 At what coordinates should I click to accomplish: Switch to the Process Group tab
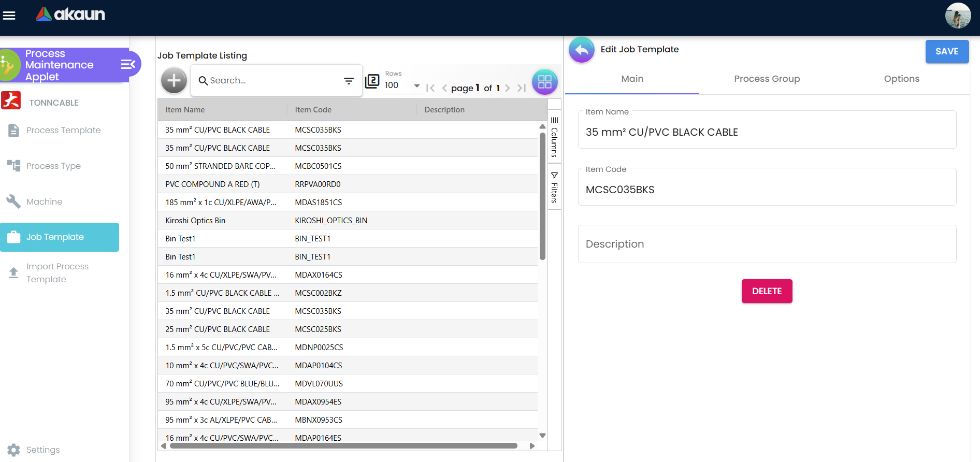(x=767, y=79)
